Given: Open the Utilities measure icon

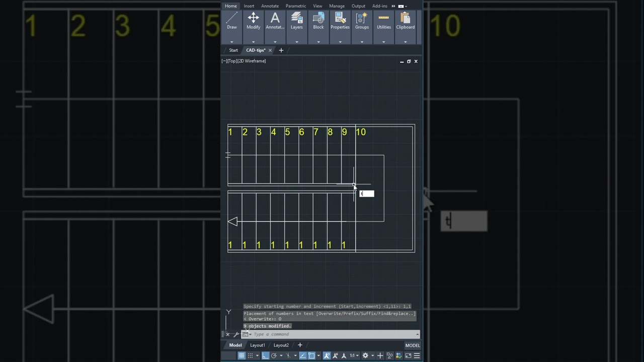Looking at the screenshot, I should click(384, 18).
